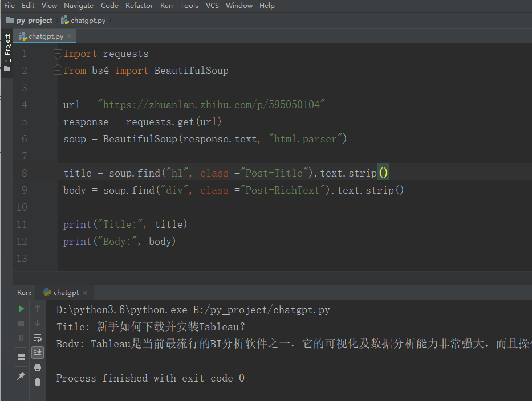Screen dimensions: 532x401
Task: Open the Help menu
Action: [267, 6]
